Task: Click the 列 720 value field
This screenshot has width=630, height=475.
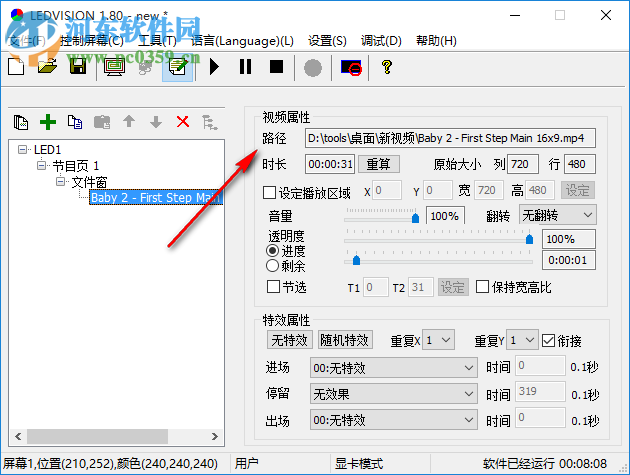Action: tap(523, 164)
